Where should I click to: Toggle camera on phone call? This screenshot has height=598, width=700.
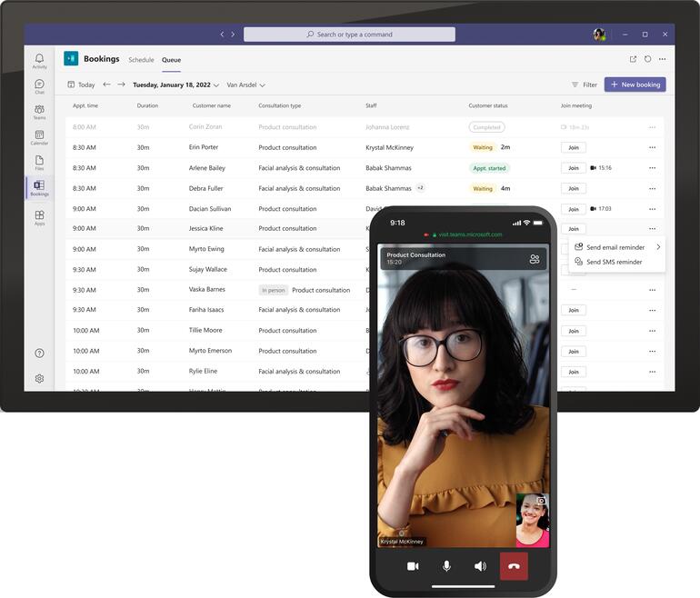(x=413, y=566)
